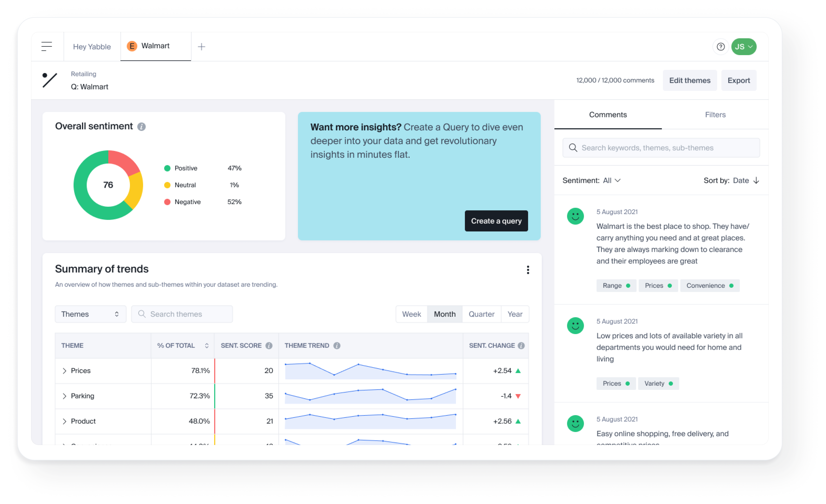Click the Edit themes button

[690, 80]
